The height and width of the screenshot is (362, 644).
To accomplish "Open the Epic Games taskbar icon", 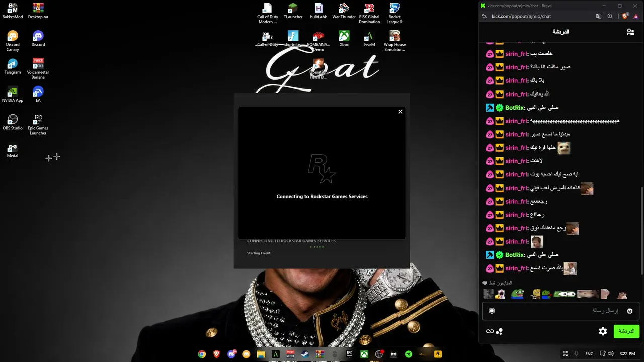I will pos(349,354).
